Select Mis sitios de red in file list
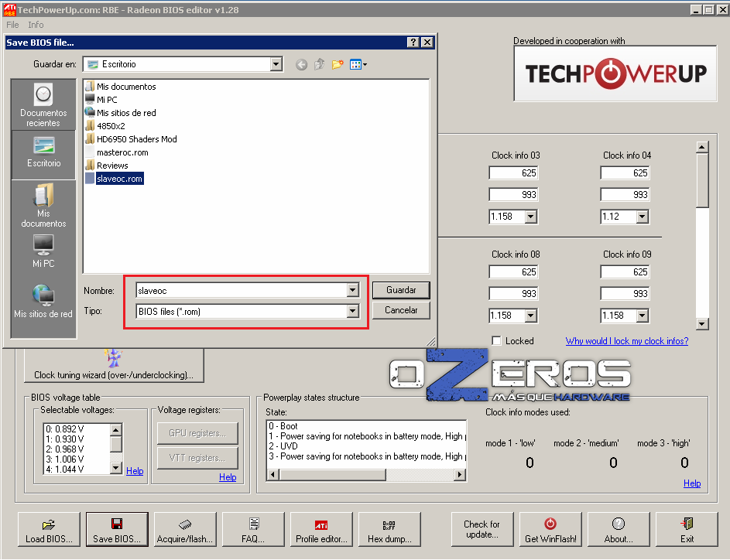Image resolution: width=730 pixels, height=560 pixels. pyautogui.click(x=121, y=113)
